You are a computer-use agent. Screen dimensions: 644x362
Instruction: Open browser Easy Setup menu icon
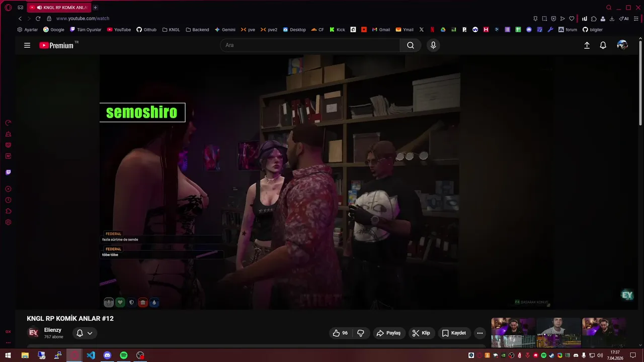tap(636, 19)
